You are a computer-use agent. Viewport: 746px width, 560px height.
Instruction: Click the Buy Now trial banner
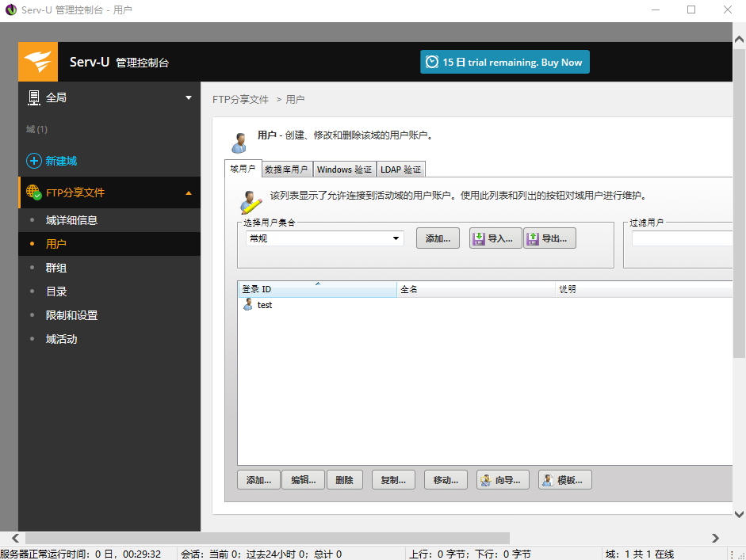pyautogui.click(x=504, y=62)
